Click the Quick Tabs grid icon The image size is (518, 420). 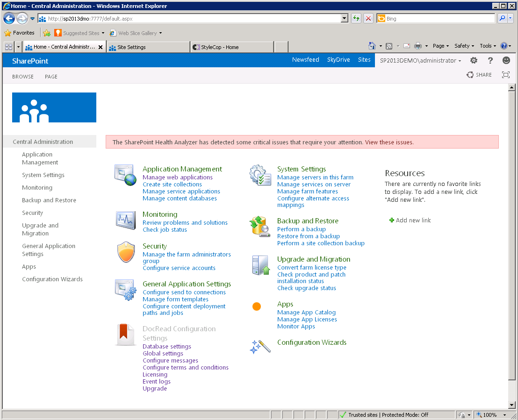(8, 47)
